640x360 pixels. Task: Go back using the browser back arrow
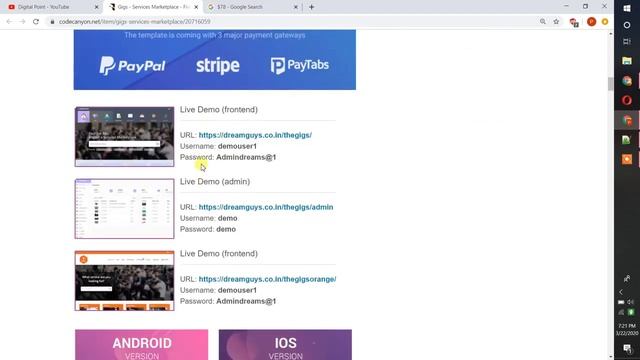pos(9,22)
